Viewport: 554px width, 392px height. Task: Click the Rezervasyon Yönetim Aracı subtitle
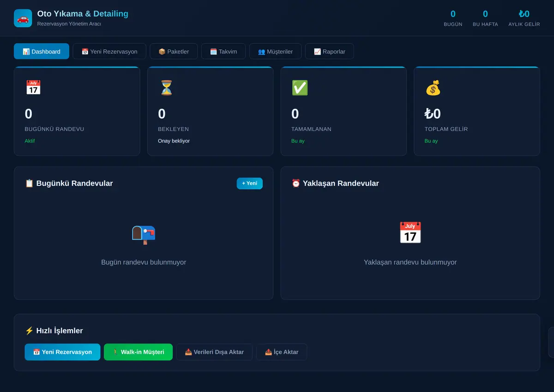click(69, 24)
